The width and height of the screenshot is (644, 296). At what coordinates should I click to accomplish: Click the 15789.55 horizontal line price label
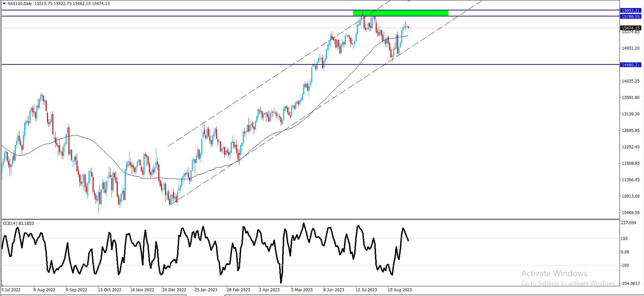coord(631,16)
